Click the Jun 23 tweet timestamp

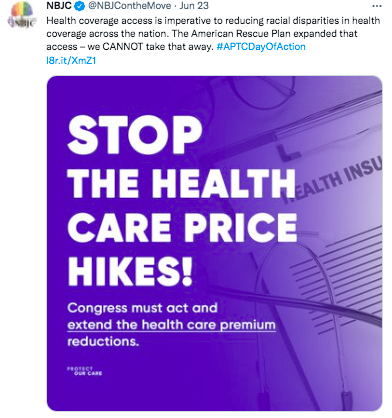[x=194, y=6]
